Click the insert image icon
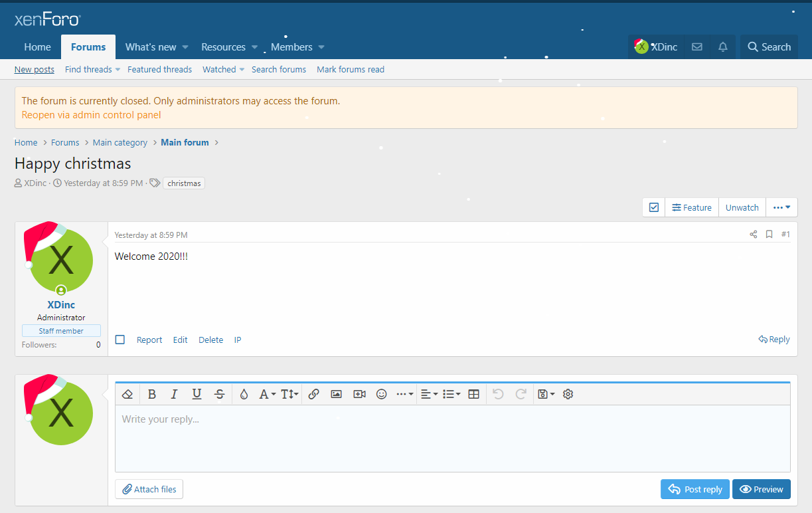The width and height of the screenshot is (812, 513). coord(337,394)
